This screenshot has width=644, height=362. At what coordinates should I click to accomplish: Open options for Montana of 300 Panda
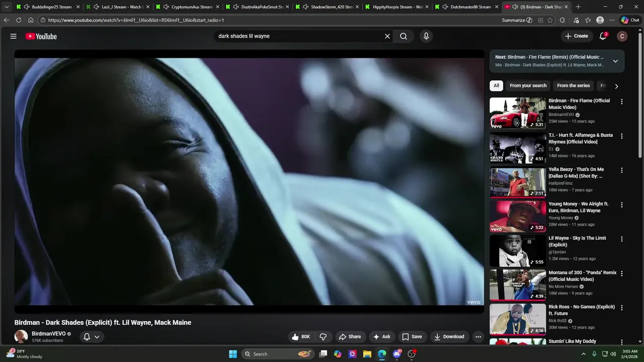click(622, 274)
